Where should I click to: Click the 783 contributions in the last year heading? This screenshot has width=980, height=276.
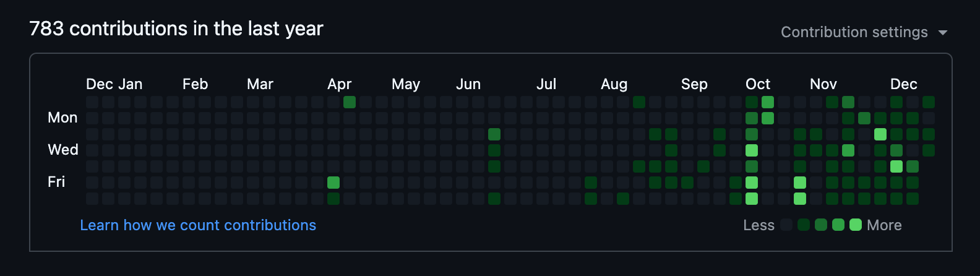[x=176, y=28]
